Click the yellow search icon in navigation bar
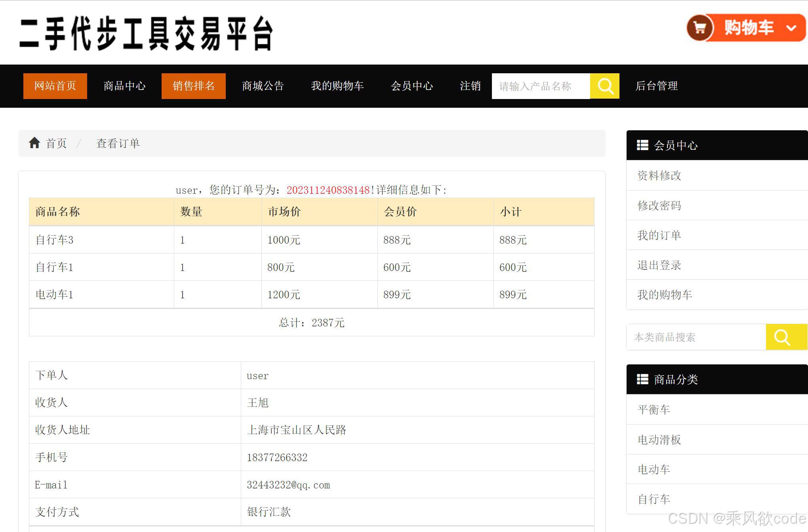The width and height of the screenshot is (808, 532). pyautogui.click(x=605, y=86)
